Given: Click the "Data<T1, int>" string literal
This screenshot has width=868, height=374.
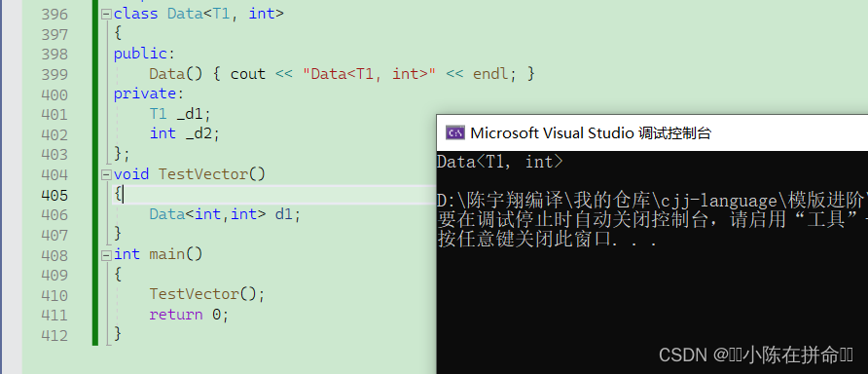Looking at the screenshot, I should pyautogui.click(x=369, y=74).
